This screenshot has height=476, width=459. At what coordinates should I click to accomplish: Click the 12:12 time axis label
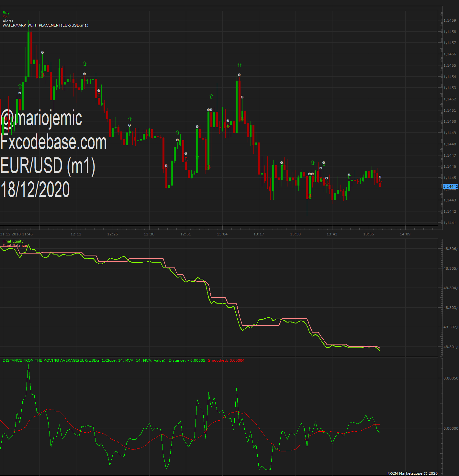pyautogui.click(x=76, y=234)
